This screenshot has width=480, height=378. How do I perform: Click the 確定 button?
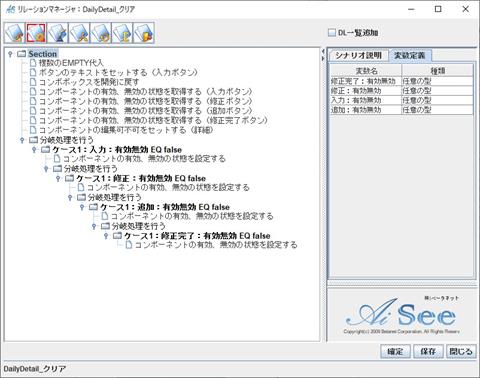click(395, 351)
